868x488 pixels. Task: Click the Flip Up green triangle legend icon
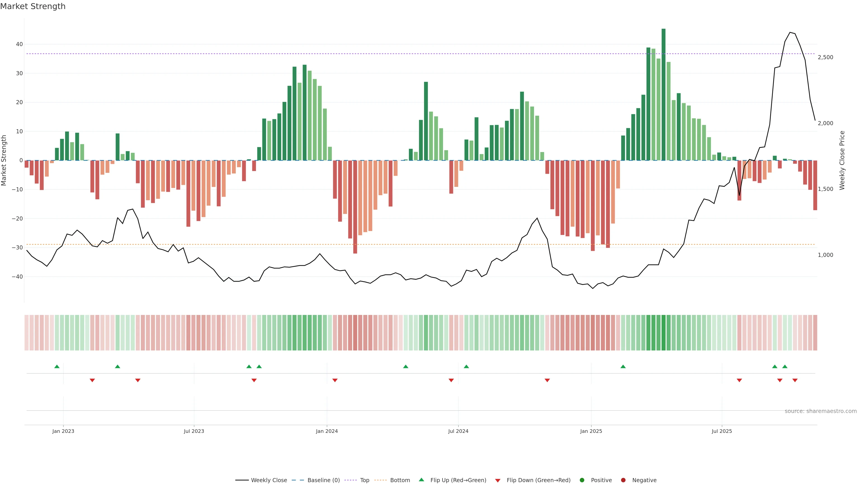[421, 480]
